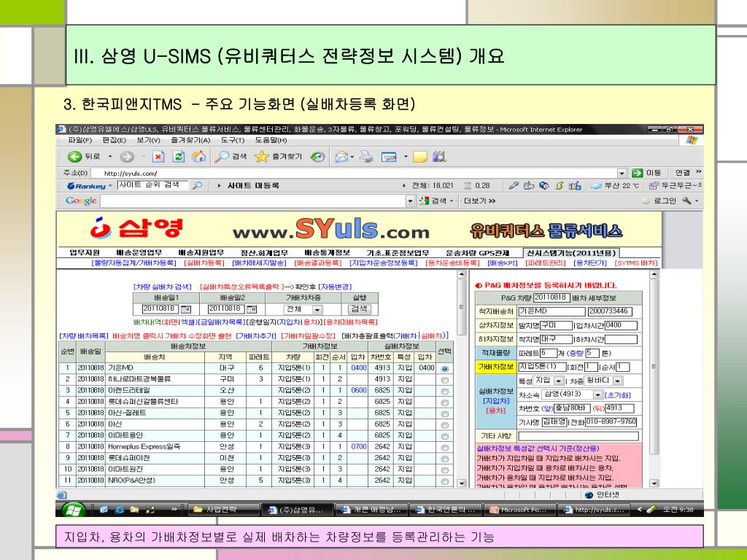Refresh the page with the green arrows icon
The height and width of the screenshot is (560, 747).
click(179, 157)
